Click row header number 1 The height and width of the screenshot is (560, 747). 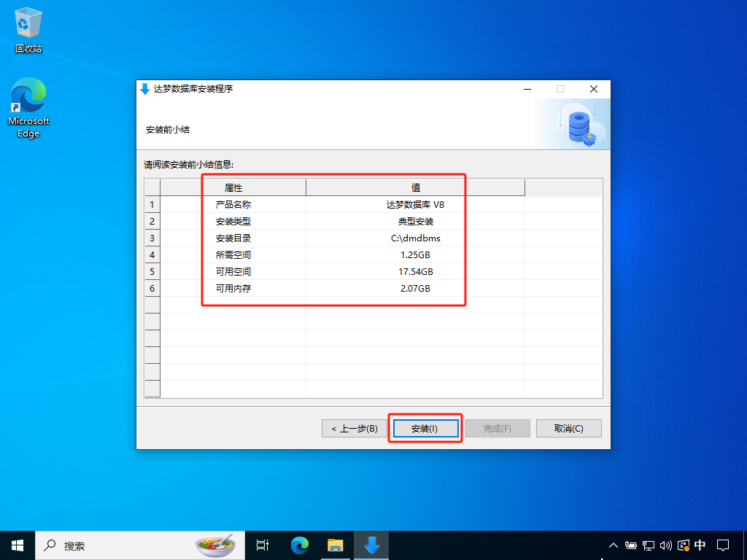[x=152, y=205]
